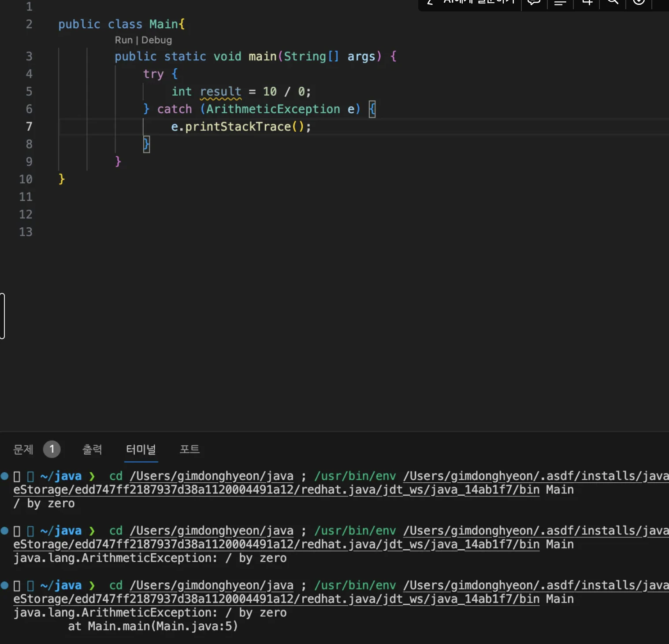Viewport: 669px width, 644px height.
Task: Click the final 'java.lang.ArithmeticException: / by zero' terminal line
Action: pos(150,613)
